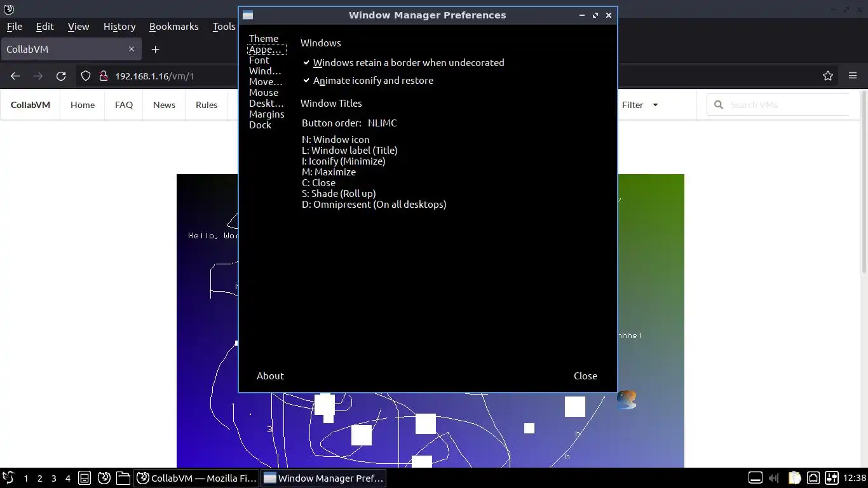Open the Home link in CollabVM navbar
868x488 pixels.
pyautogui.click(x=83, y=105)
